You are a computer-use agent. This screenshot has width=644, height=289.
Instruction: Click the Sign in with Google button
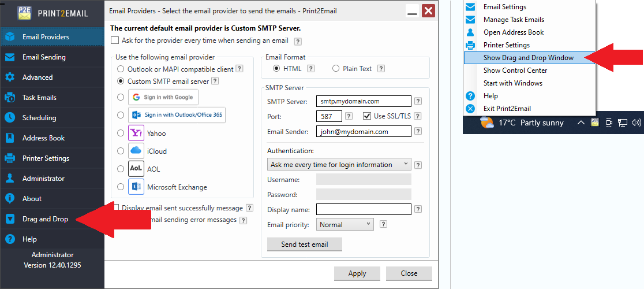pos(163,97)
